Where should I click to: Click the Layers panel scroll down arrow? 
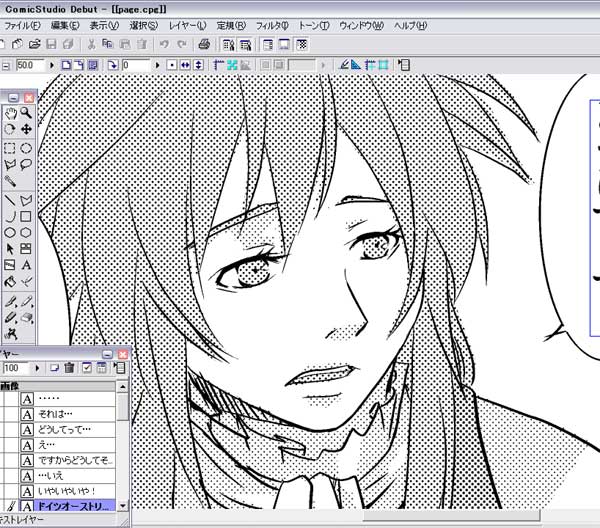[x=122, y=506]
